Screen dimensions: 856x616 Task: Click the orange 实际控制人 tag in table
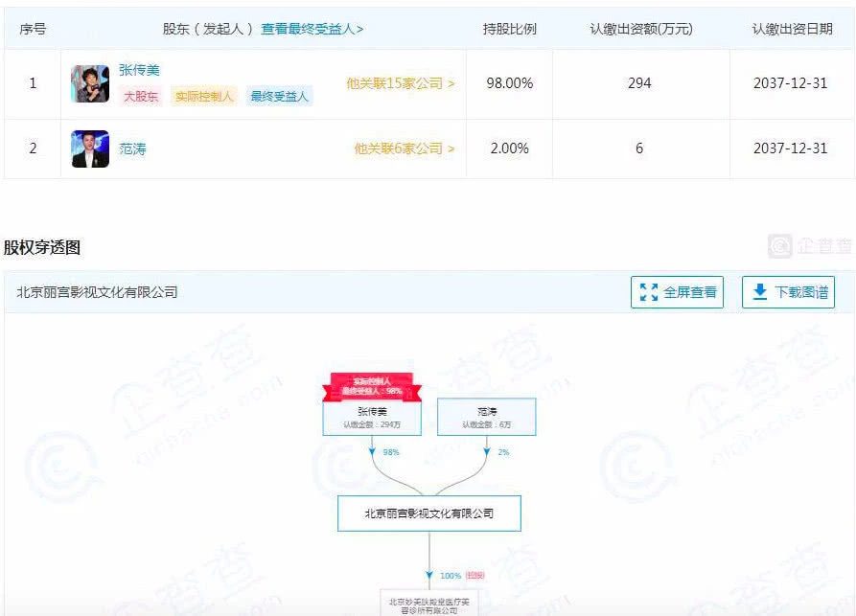point(203,97)
